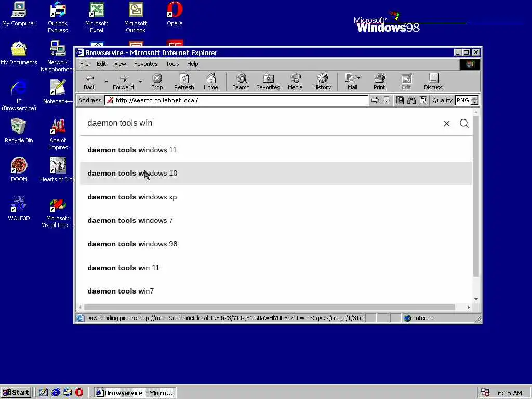532x399 pixels.
Task: Click the vertical scrollbar thumb
Action: pyautogui.click(x=476, y=196)
